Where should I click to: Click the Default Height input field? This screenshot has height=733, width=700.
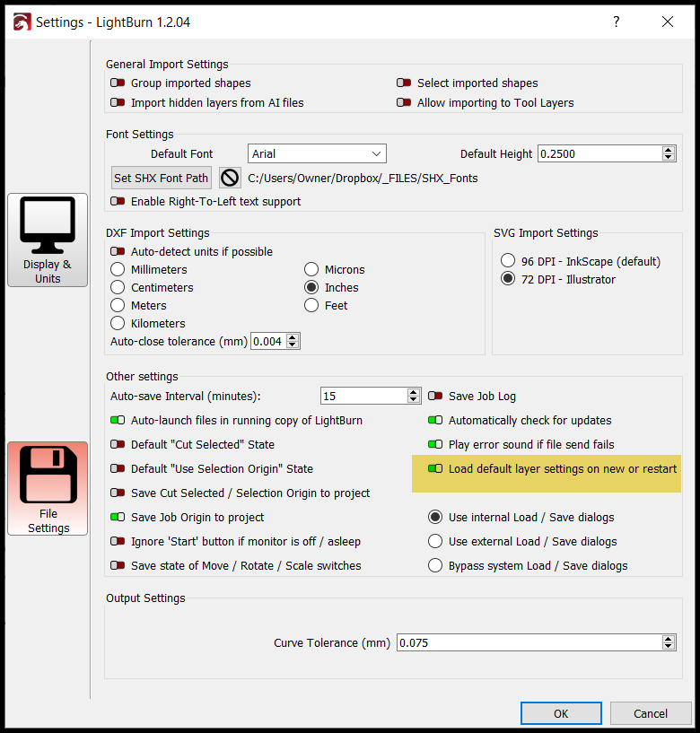599,153
